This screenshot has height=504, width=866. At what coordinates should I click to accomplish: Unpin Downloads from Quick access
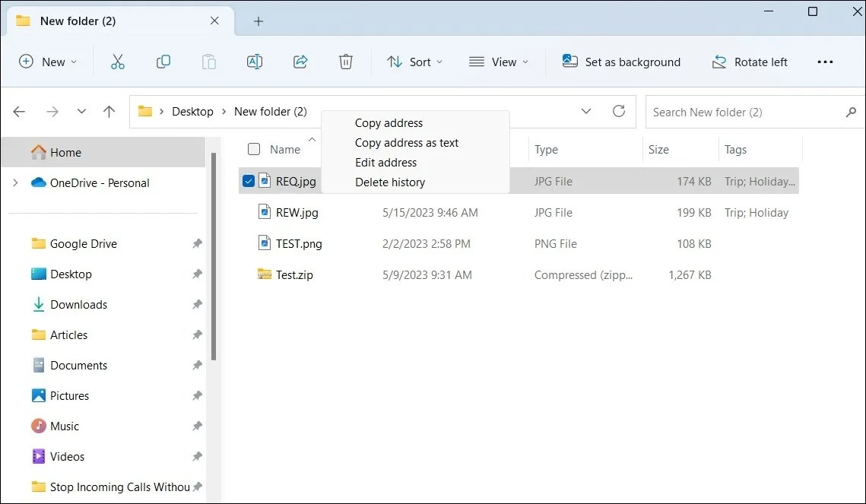(197, 304)
